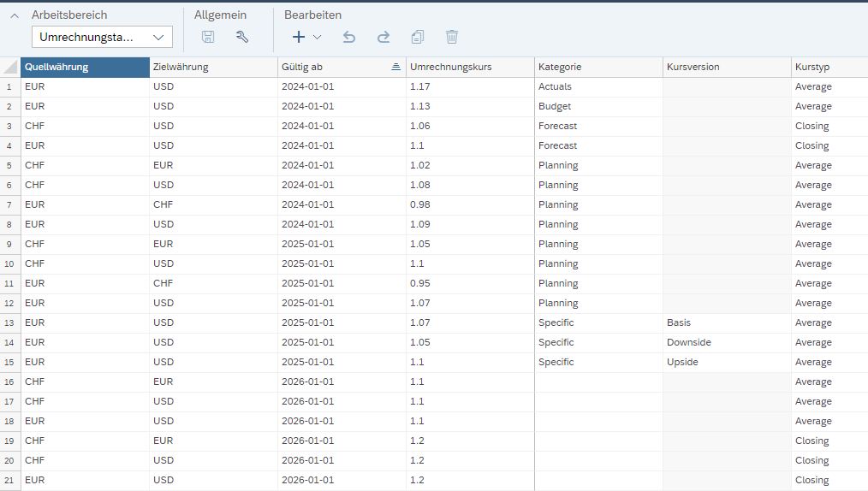The height and width of the screenshot is (491, 868).
Task: Click Quellwährung CHF in row 3
Action: tap(86, 126)
